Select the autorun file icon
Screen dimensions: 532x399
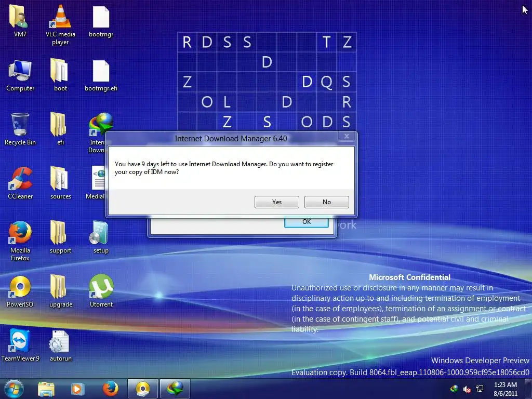click(60, 345)
